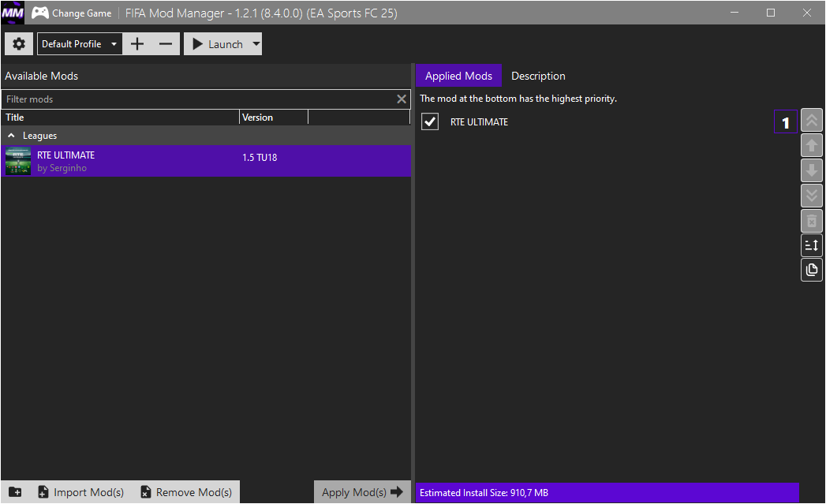Click Remove Mod(s) button

[186, 492]
